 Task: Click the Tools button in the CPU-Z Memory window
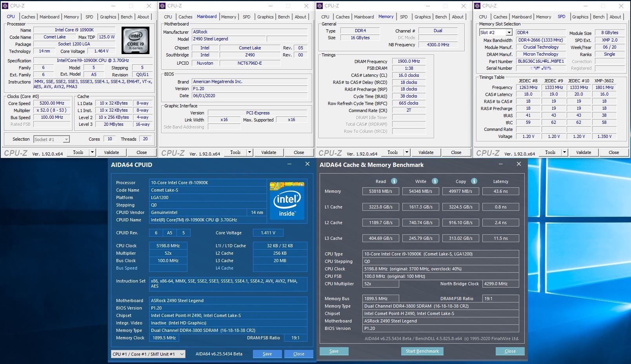tap(393, 152)
